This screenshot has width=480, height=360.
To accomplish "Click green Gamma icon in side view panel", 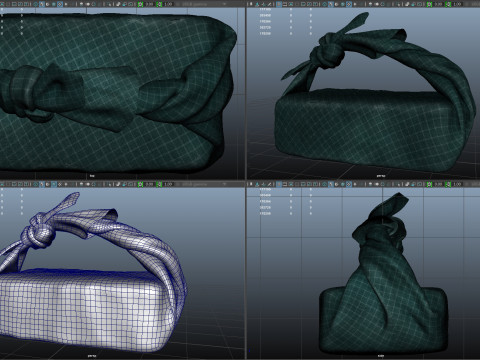I will coord(448,184).
